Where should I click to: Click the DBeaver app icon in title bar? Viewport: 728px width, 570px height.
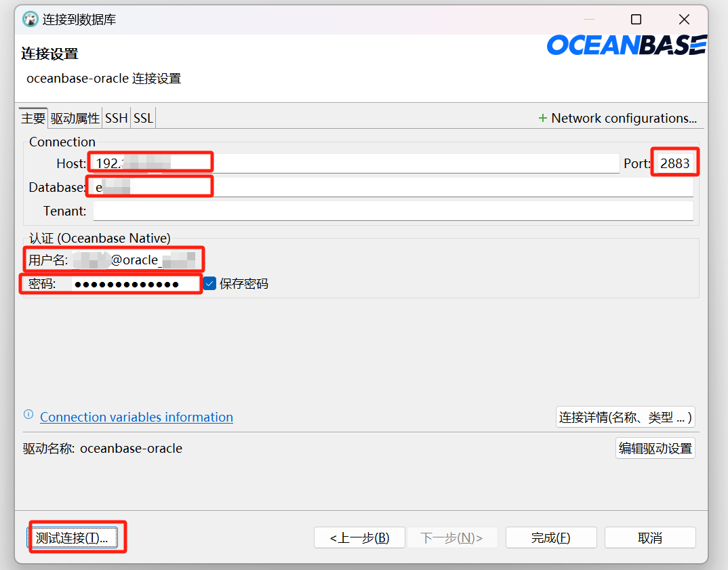(31, 20)
